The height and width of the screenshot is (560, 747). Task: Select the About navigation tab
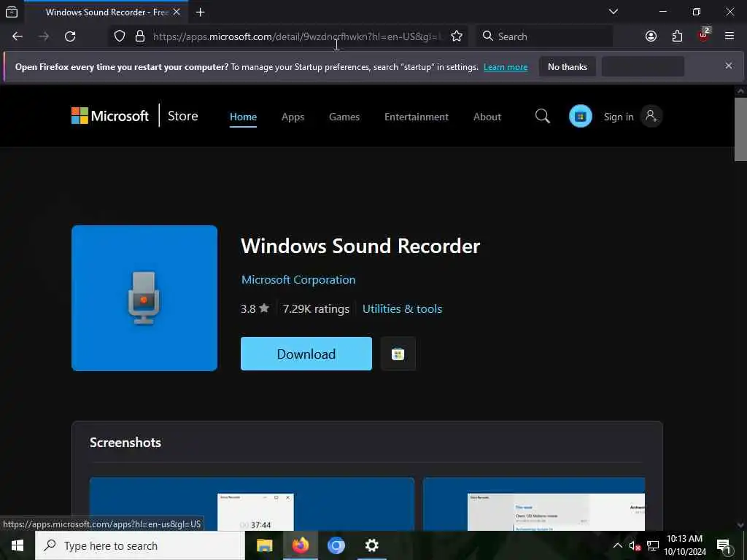click(x=487, y=117)
